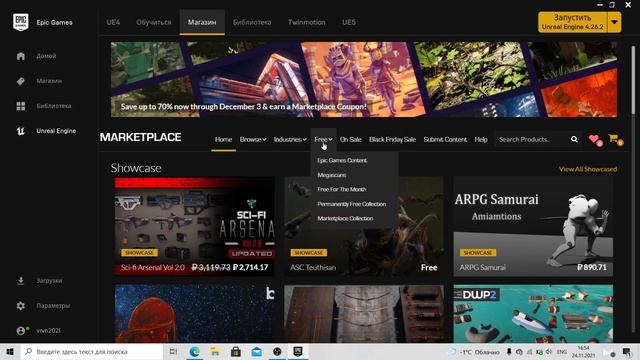Choose Megascans from Free menu
640x360 pixels.
tap(332, 175)
